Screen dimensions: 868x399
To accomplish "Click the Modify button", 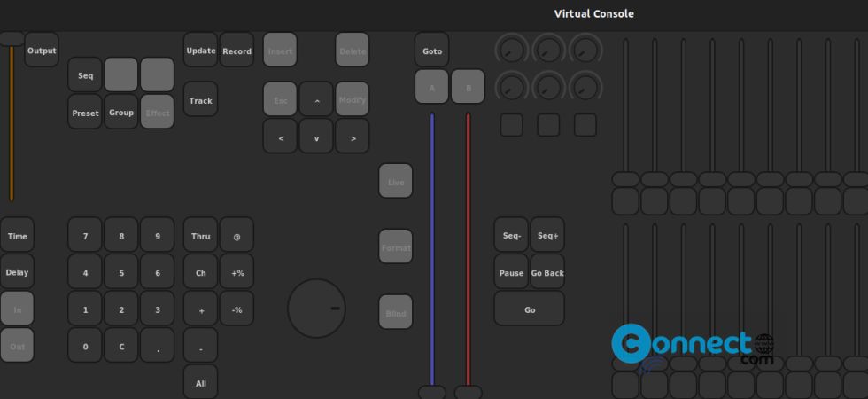I will (353, 99).
